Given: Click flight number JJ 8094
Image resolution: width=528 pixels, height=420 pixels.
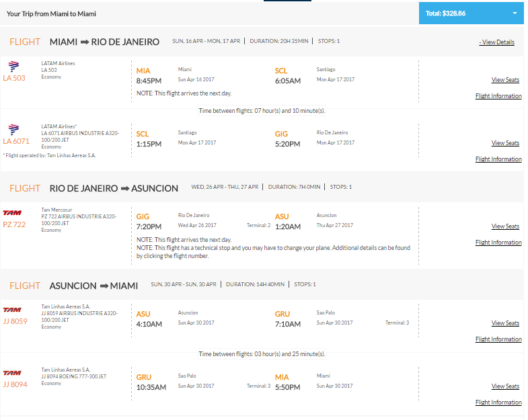Looking at the screenshot, I should pyautogui.click(x=15, y=384).
